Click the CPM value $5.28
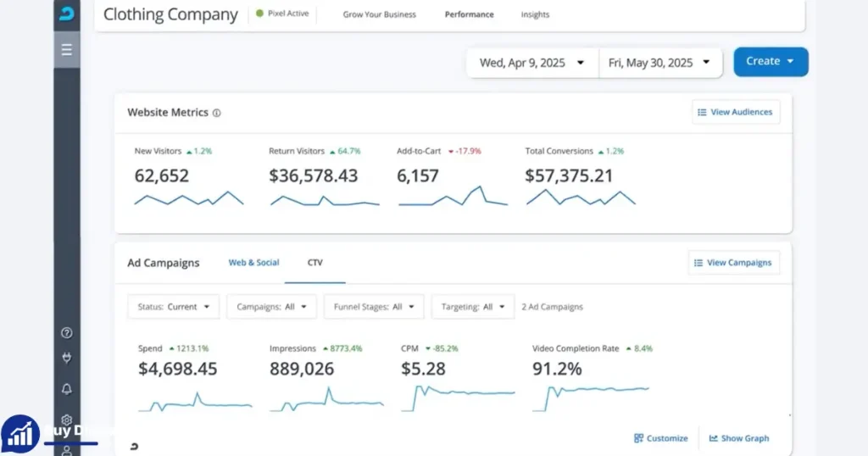The height and width of the screenshot is (456, 868). click(424, 369)
